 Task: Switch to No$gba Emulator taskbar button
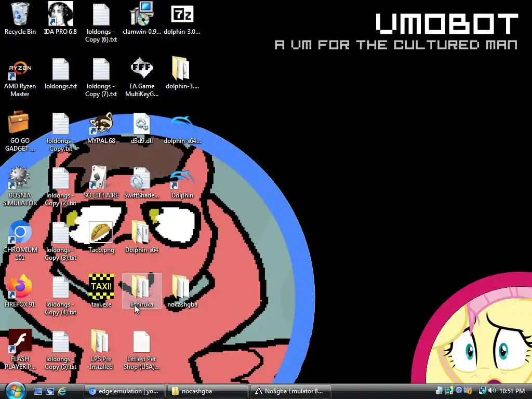[x=290, y=391]
